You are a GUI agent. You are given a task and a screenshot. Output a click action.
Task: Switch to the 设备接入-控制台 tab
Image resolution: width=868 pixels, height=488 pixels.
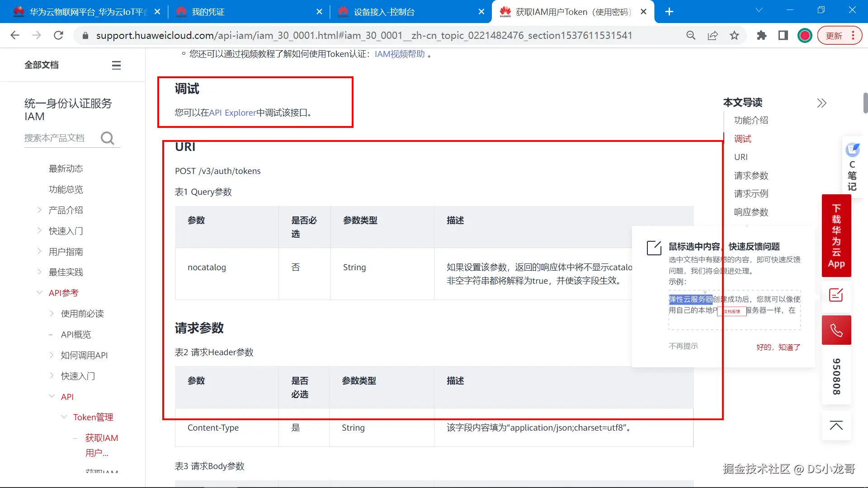tap(384, 12)
